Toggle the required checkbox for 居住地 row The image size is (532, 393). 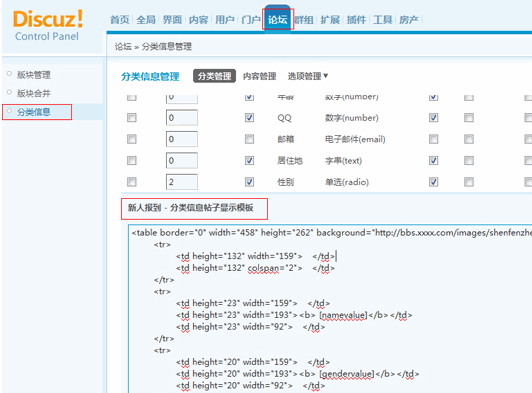click(433, 161)
